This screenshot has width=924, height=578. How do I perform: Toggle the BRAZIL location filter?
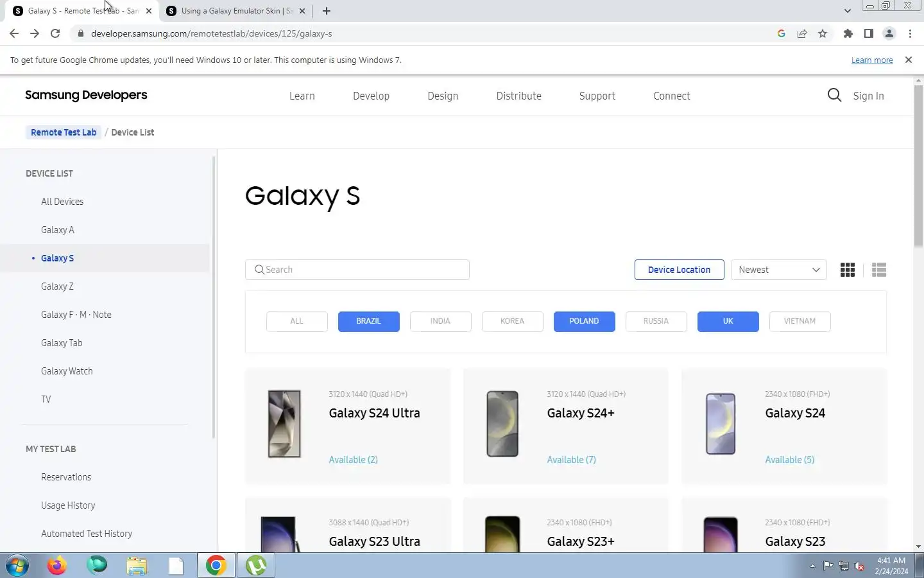tap(369, 321)
